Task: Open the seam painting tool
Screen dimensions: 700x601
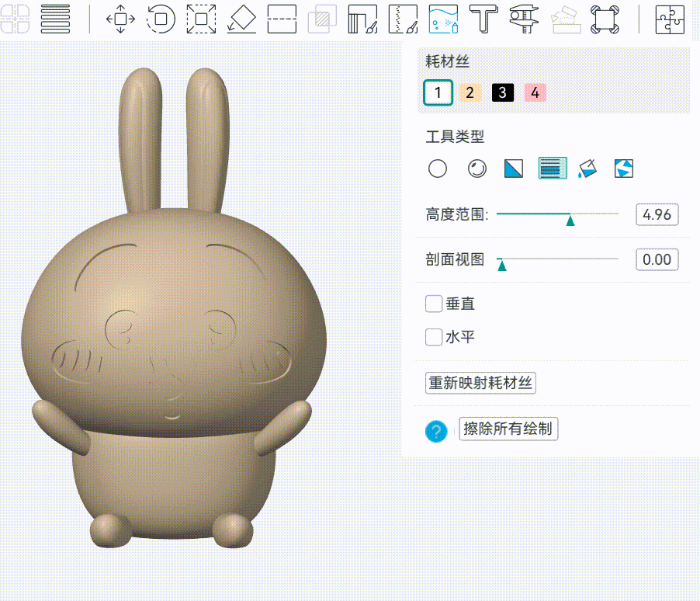Action: coord(403,19)
